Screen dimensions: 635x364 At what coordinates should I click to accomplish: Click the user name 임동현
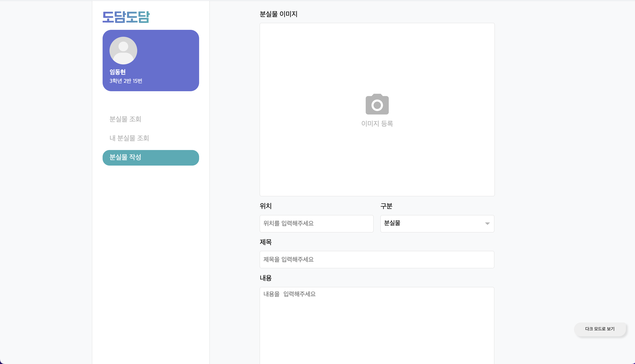point(117,72)
